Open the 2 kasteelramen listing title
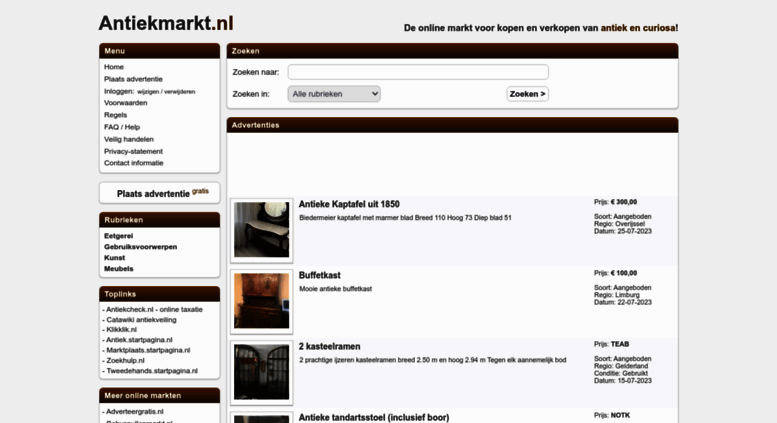This screenshot has height=423, width=777. 330,347
